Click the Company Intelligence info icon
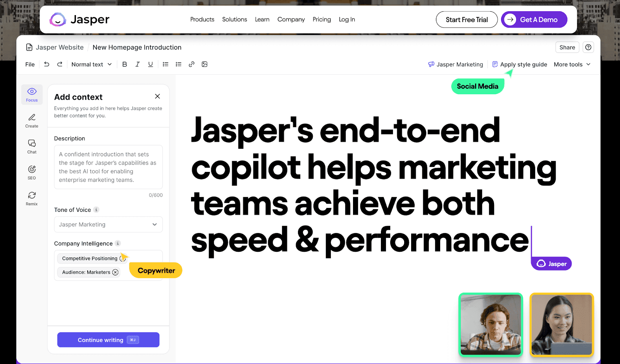Image resolution: width=620 pixels, height=364 pixels. coord(118,243)
